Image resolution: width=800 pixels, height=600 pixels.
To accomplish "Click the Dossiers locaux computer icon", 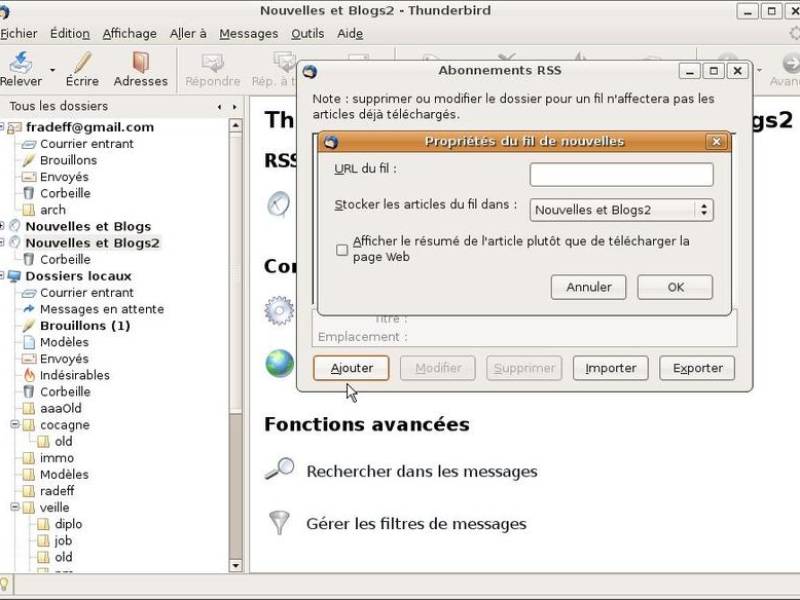I will pyautogui.click(x=14, y=276).
